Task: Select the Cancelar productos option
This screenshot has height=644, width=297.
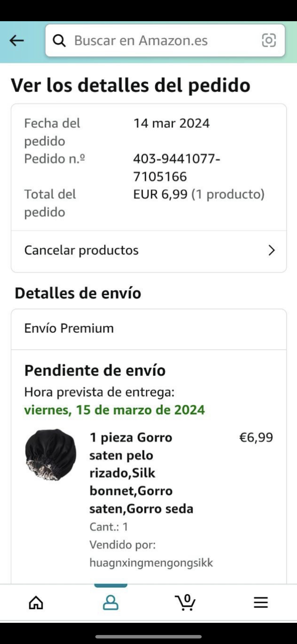Action: 81,250
